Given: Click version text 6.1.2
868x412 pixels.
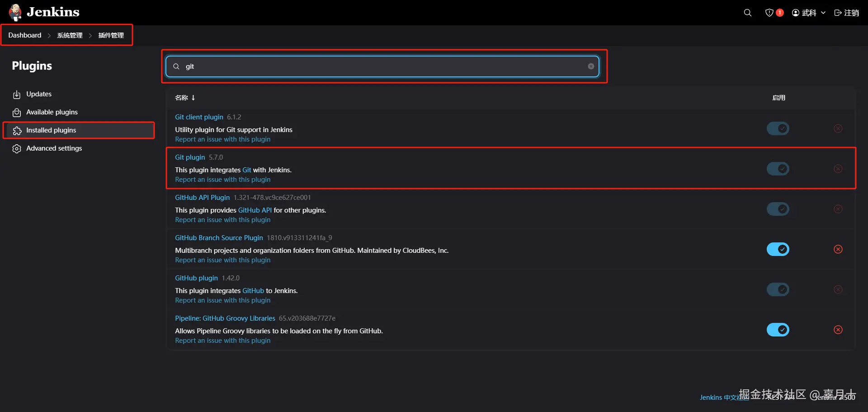Looking at the screenshot, I should 234,117.
